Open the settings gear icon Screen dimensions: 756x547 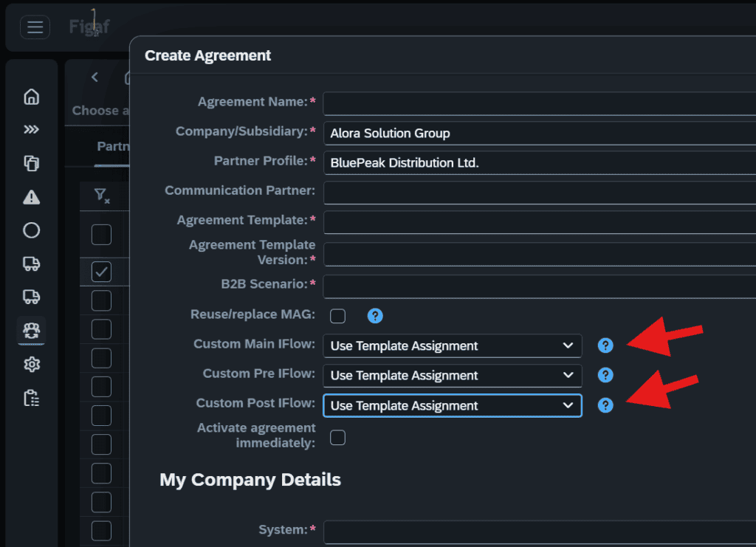pos(31,365)
